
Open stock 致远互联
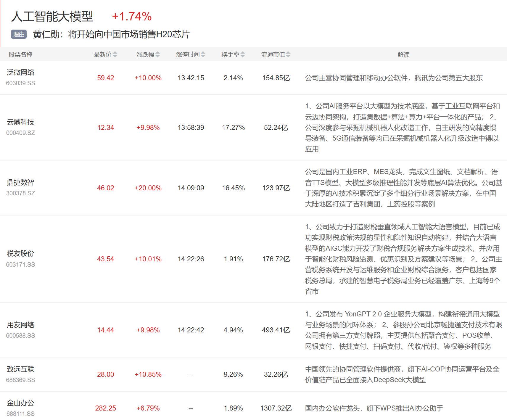tap(20, 369)
